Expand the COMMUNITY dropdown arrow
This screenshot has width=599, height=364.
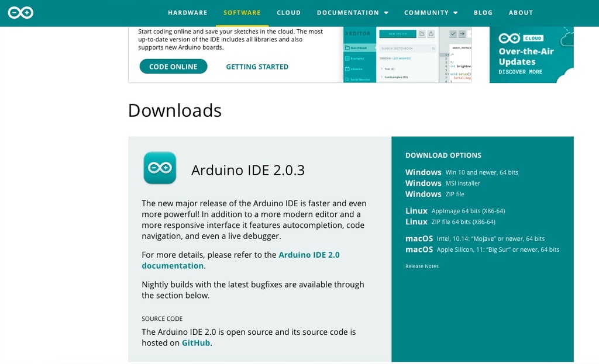[455, 13]
